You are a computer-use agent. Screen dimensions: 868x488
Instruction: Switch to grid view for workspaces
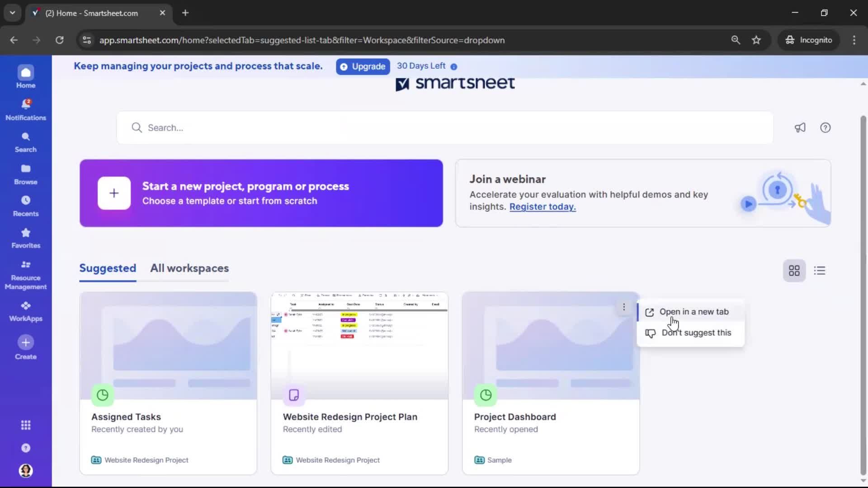point(794,270)
